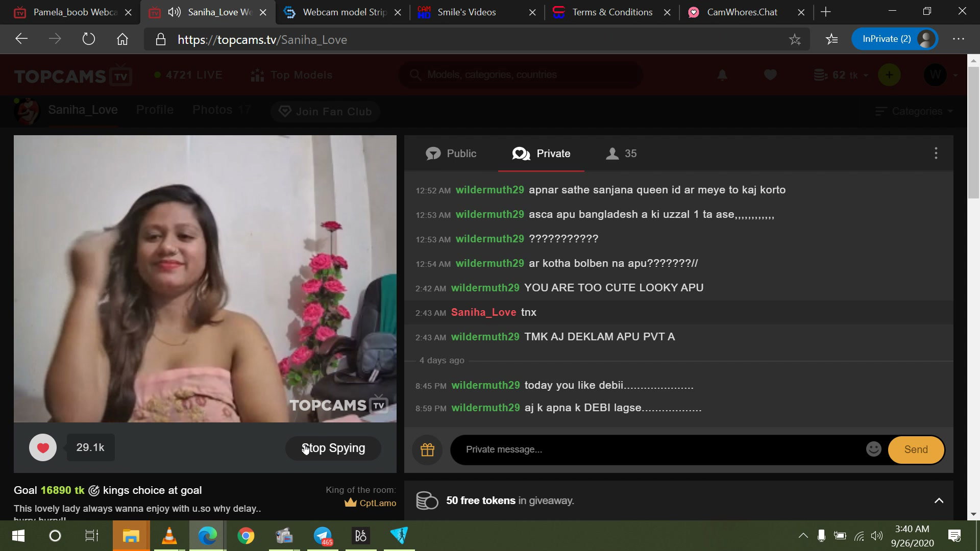Open the W user avatar menu
The width and height of the screenshot is (980, 551).
935,75
